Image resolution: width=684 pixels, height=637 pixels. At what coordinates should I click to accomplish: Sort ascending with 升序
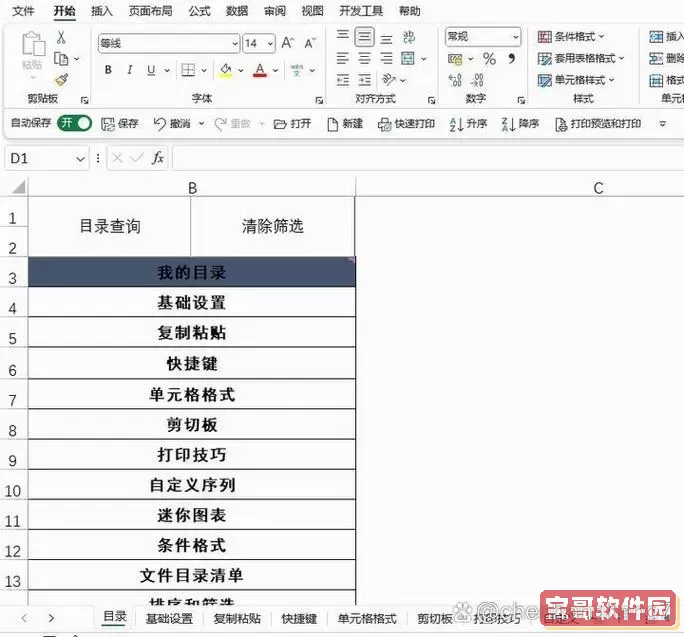pyautogui.click(x=468, y=124)
